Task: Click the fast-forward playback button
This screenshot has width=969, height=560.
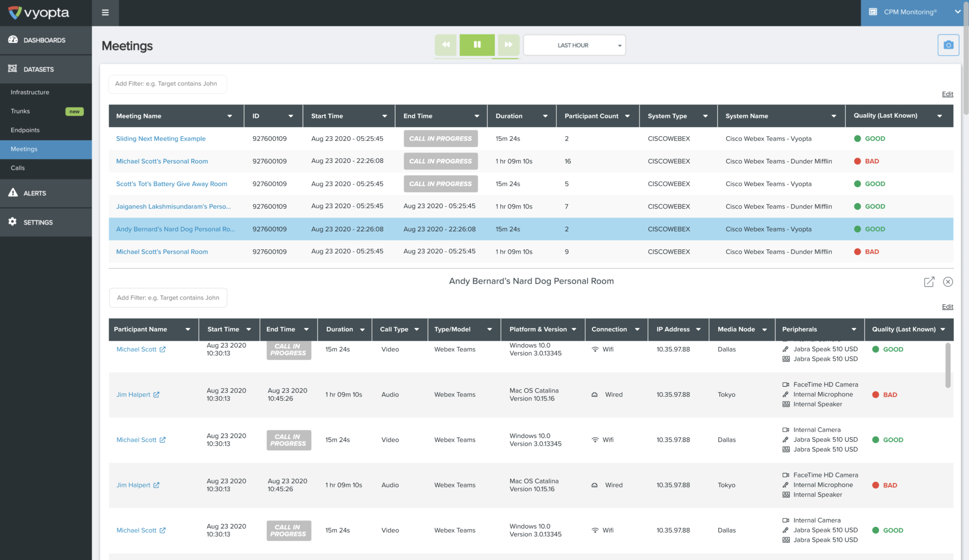Action: coord(508,44)
